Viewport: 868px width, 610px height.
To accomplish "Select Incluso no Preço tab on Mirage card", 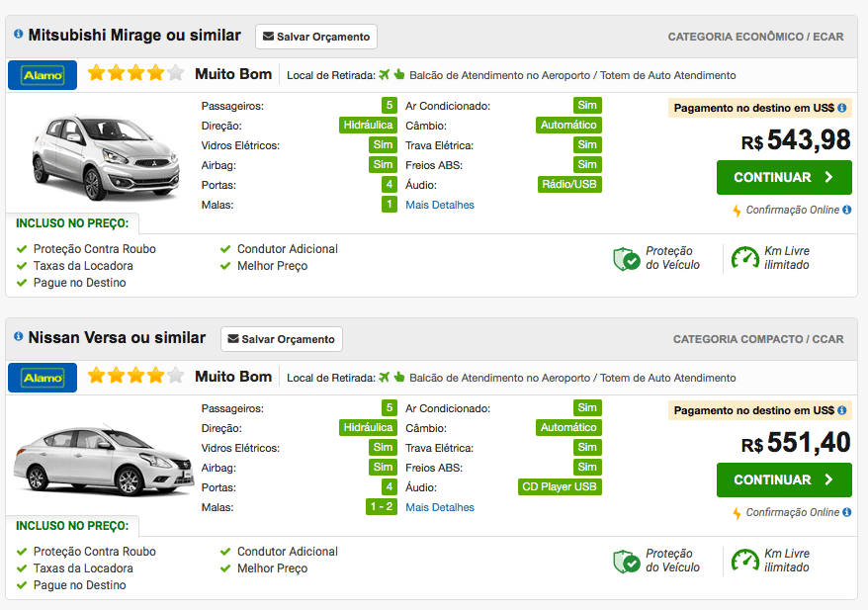I will [x=72, y=223].
